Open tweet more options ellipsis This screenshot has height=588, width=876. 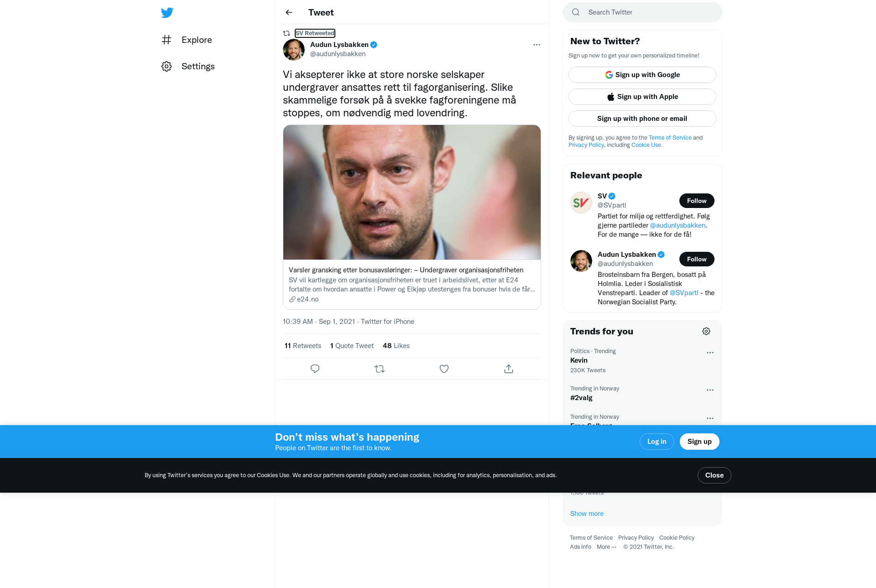point(537,45)
